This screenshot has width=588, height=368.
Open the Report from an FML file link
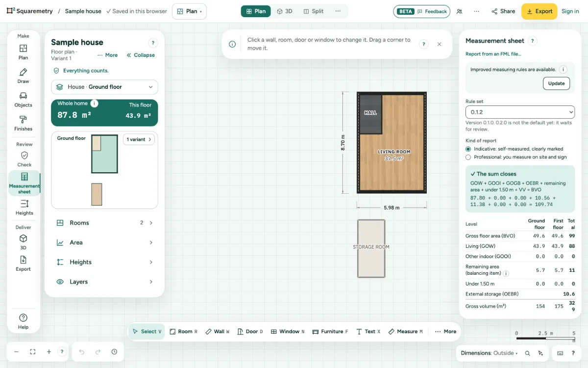tap(493, 54)
